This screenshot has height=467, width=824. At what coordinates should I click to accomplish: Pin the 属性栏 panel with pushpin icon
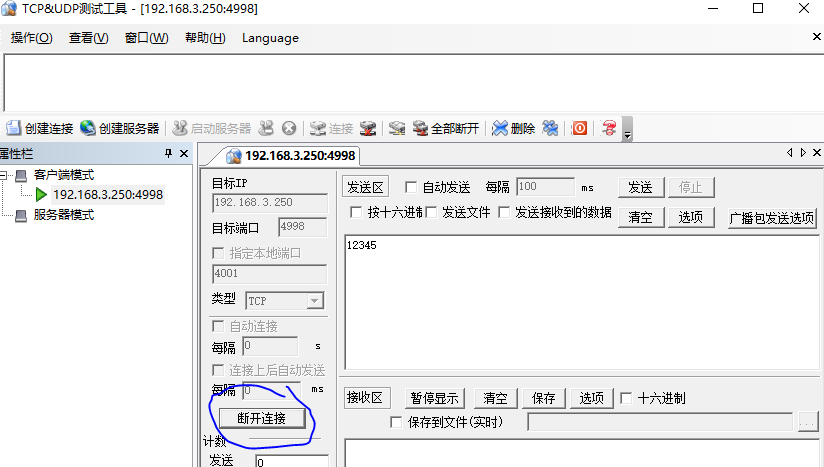point(168,154)
